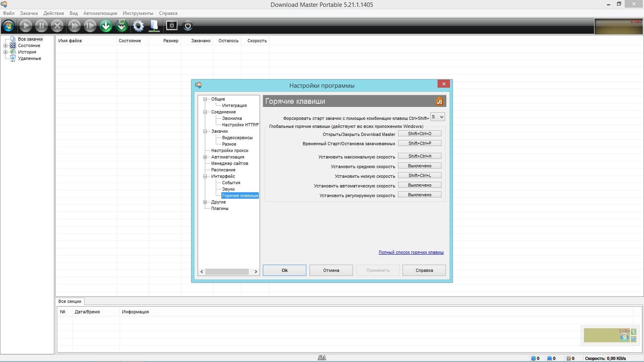Click the Shift+Ctrl+P hotkey field

(420, 143)
